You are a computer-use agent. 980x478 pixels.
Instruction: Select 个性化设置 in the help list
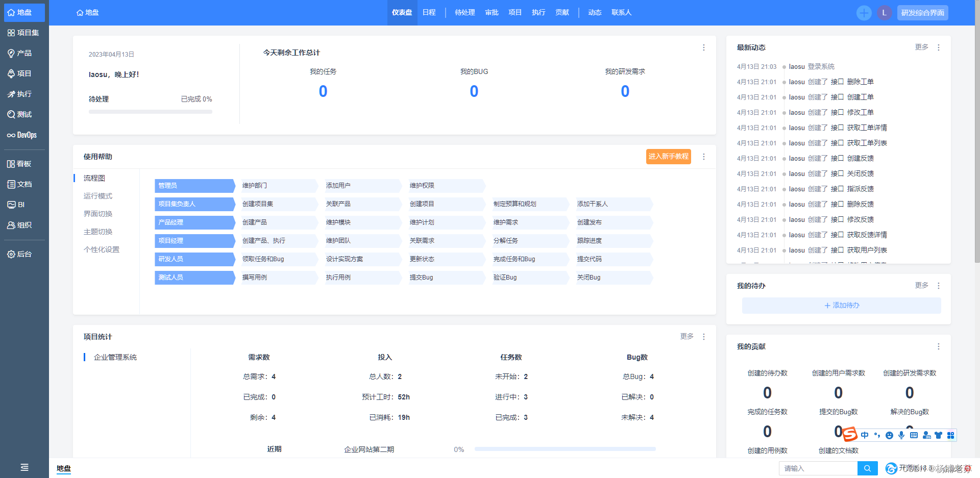(102, 249)
